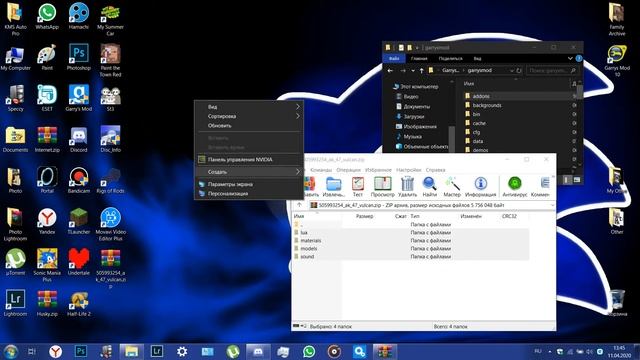Select Husky.zip archive on desktop
Image resolution: width=640 pixels, height=360 pixels.
click(47, 303)
